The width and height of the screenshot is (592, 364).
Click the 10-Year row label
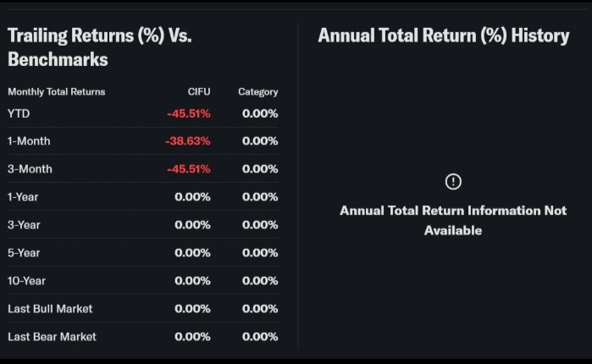point(26,280)
